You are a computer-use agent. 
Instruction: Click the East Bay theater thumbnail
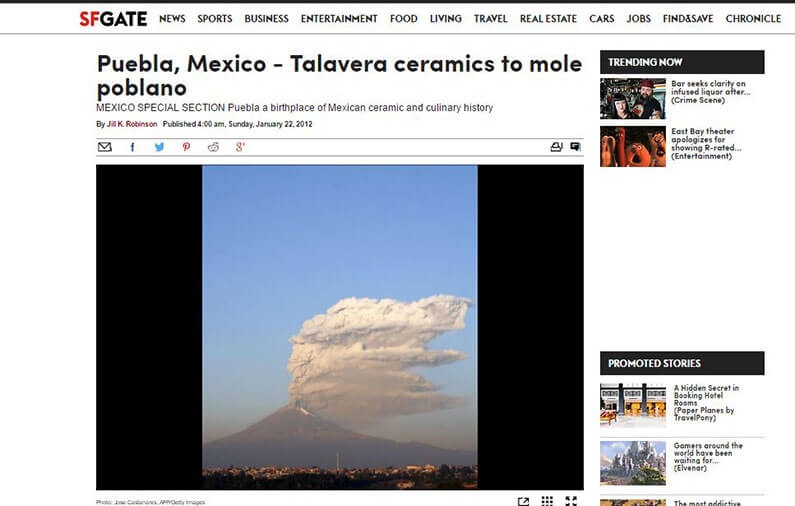click(x=633, y=147)
